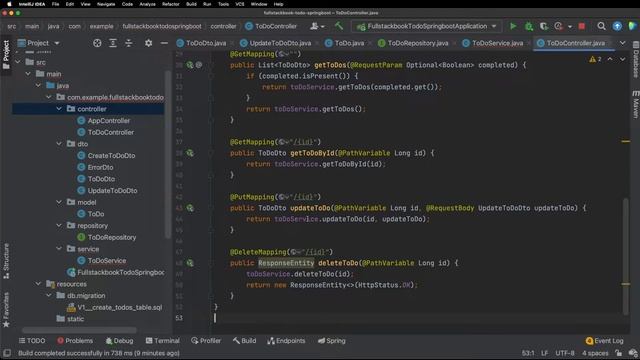Go to previous highlighted error arrow

(610, 59)
